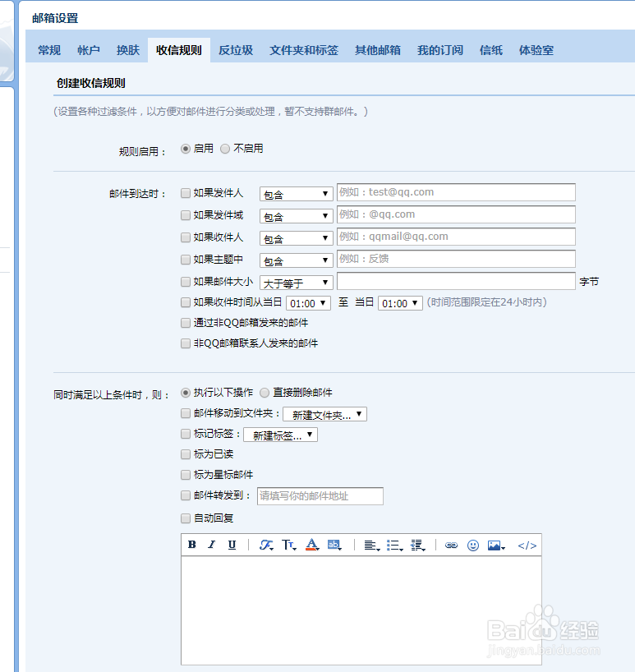Viewport: 635px width, 672px height.
Task: Switch to the 我的订阅 tab
Action: pos(440,50)
